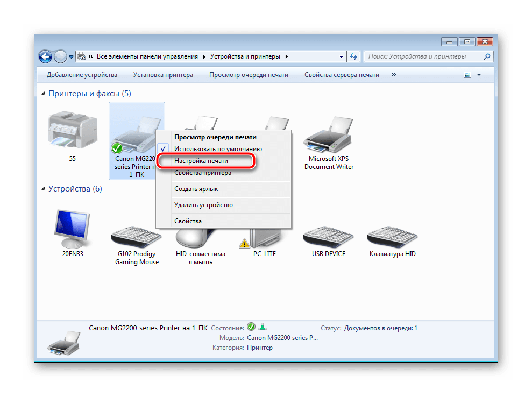
Task: Choose 'Настройка печати' from context menu
Action: pos(201,161)
